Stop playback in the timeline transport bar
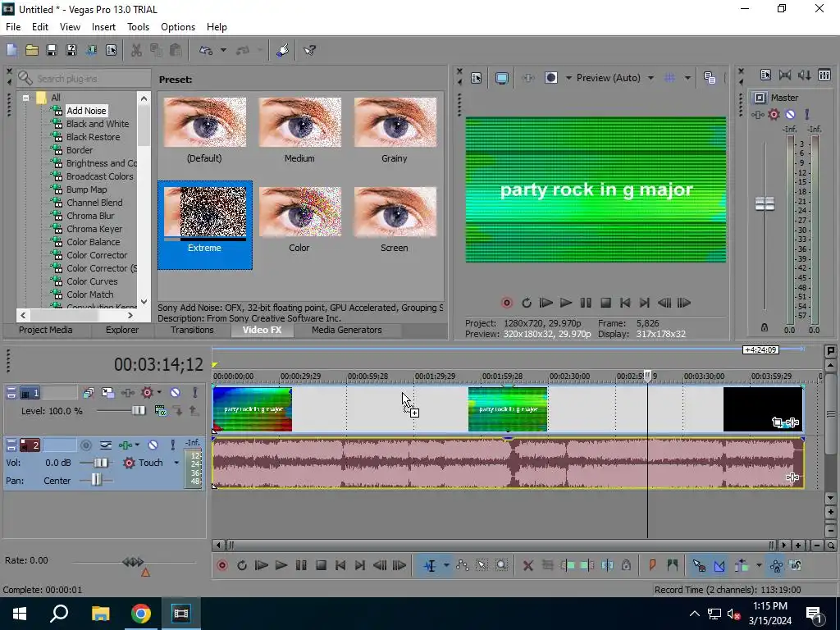The width and height of the screenshot is (840, 630). tap(321, 565)
